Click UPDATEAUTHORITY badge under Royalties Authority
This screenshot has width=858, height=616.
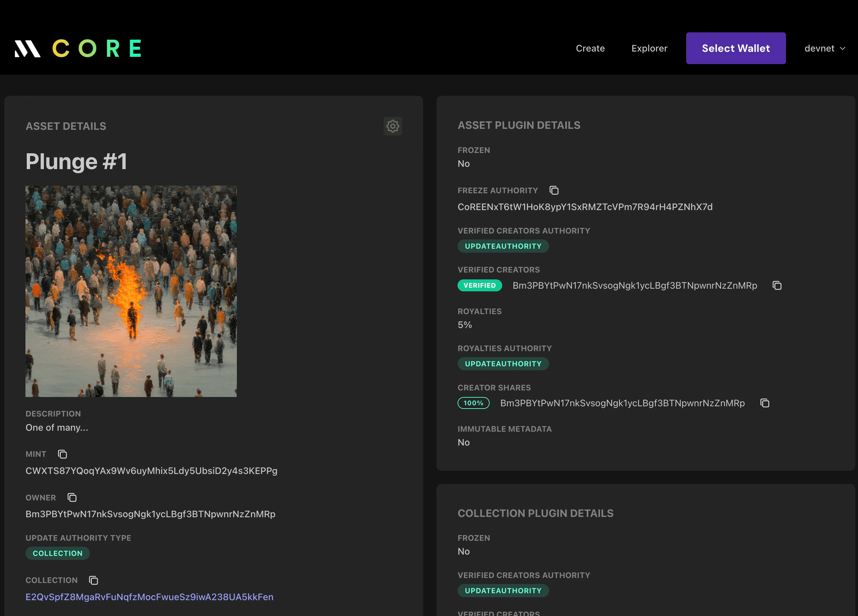[x=503, y=364]
